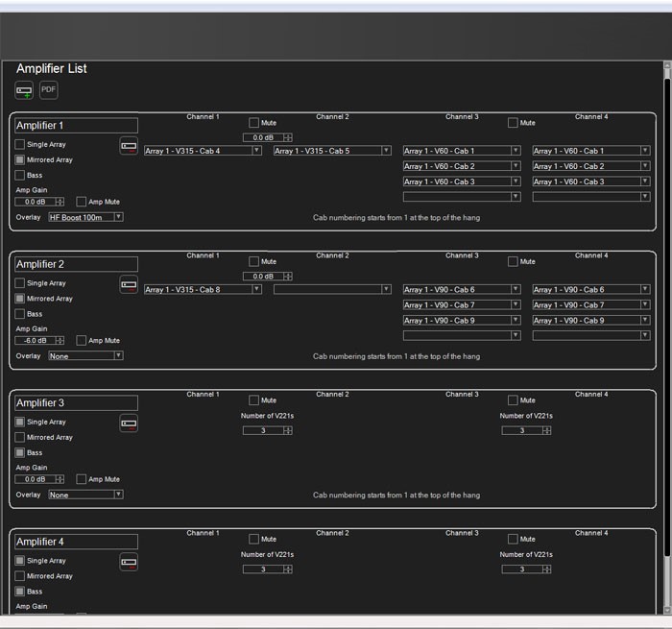The height and width of the screenshot is (629, 672).
Task: Remove Amplifier 2 using its delete icon
Action: (x=129, y=285)
